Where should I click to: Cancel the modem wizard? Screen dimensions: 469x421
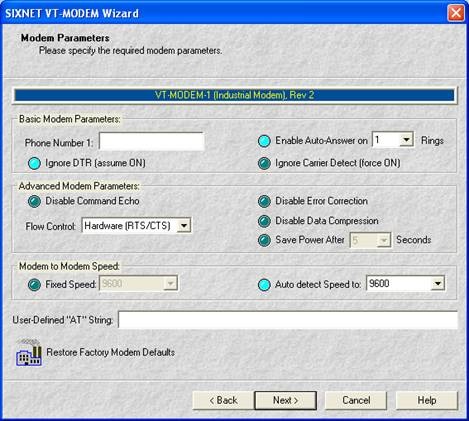356,400
